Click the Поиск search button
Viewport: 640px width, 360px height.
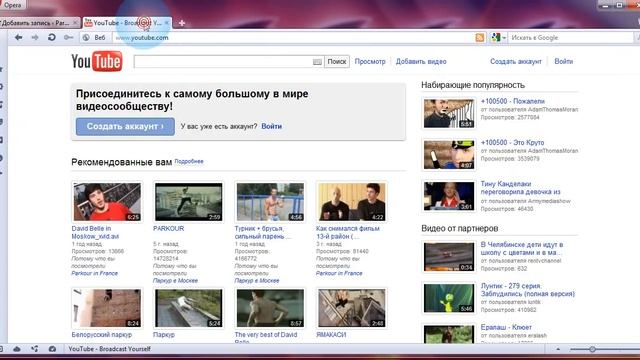click(337, 62)
